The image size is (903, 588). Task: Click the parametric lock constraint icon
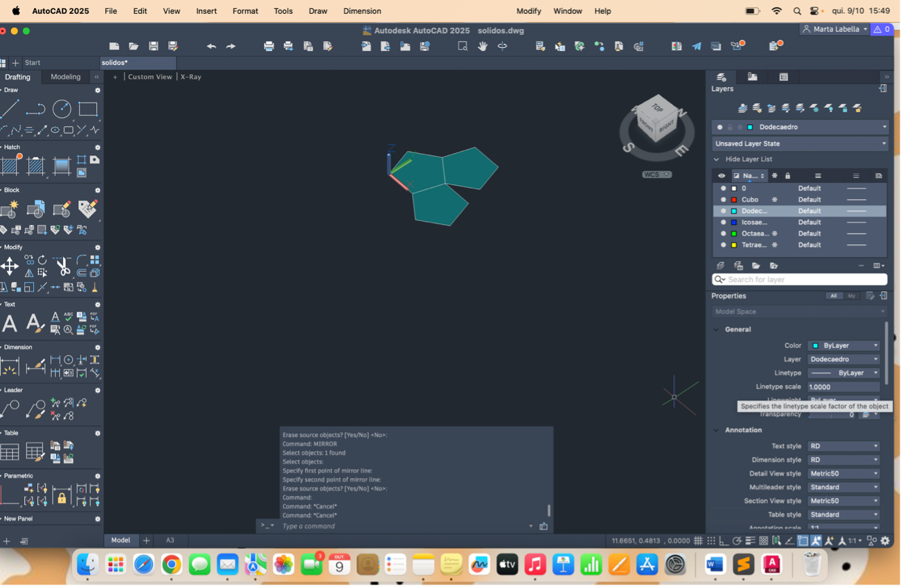[x=62, y=497]
